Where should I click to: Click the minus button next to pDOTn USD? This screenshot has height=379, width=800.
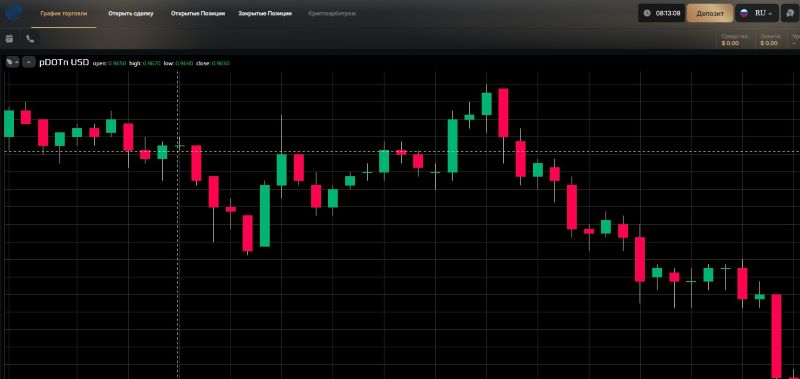[x=29, y=62]
